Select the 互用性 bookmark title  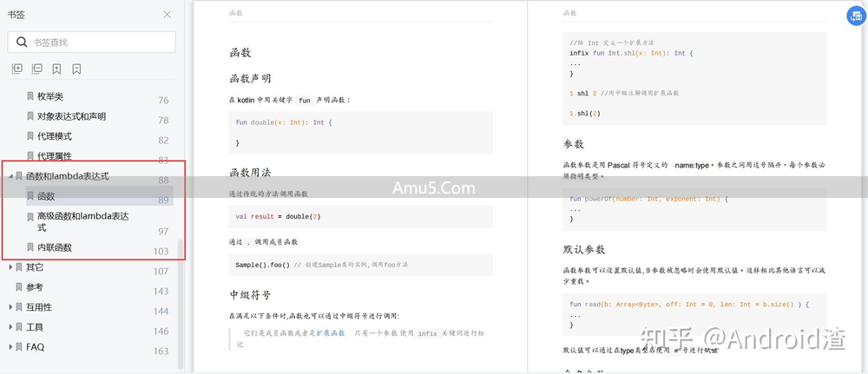[x=39, y=307]
